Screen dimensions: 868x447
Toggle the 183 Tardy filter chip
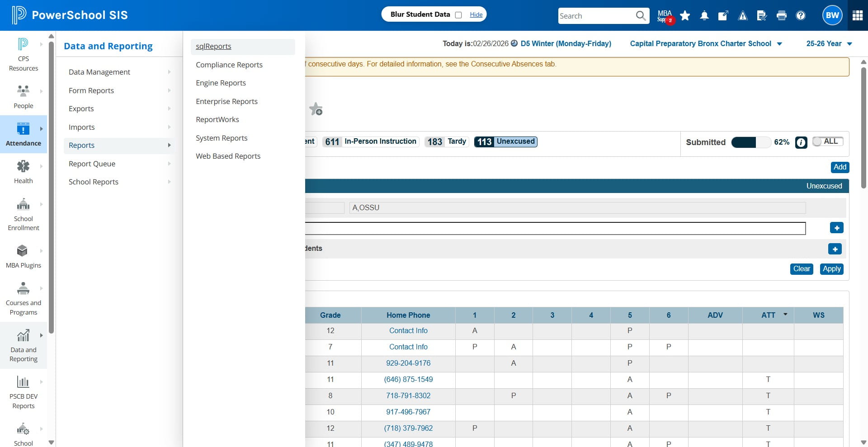pyautogui.click(x=447, y=142)
